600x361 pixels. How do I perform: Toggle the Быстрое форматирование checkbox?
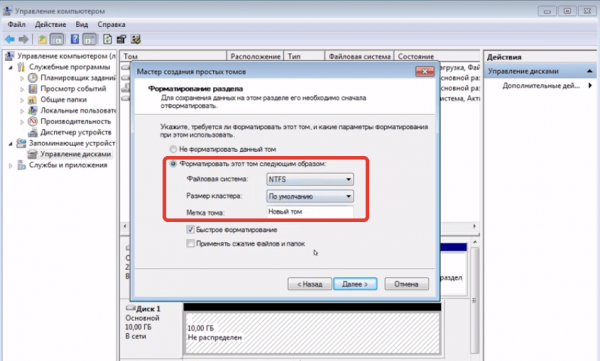[x=190, y=230]
